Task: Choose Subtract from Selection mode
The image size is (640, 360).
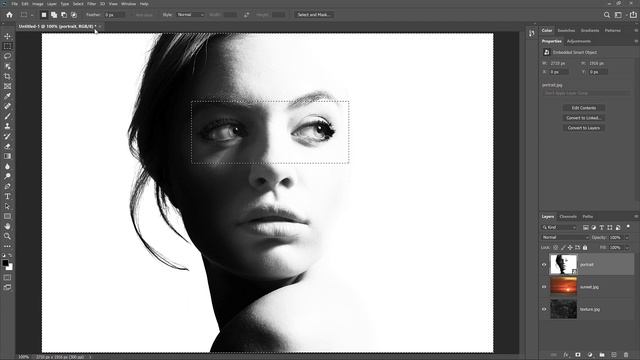Action: pos(64,15)
